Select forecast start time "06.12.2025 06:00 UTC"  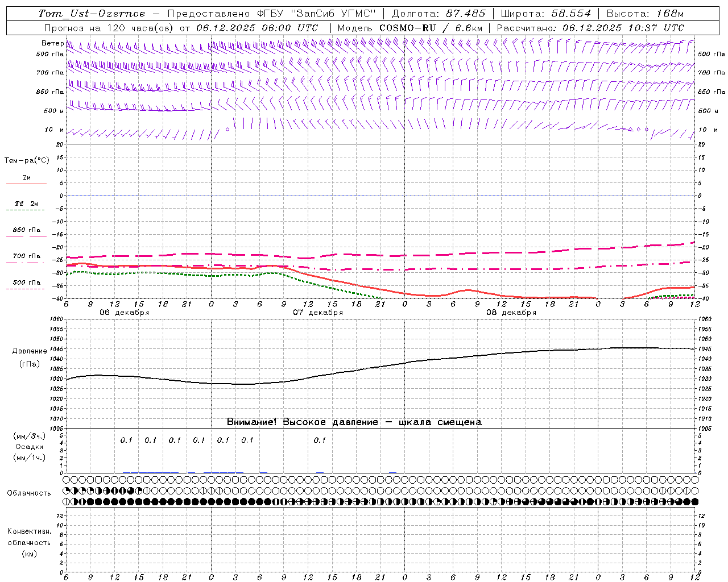[x=257, y=28]
